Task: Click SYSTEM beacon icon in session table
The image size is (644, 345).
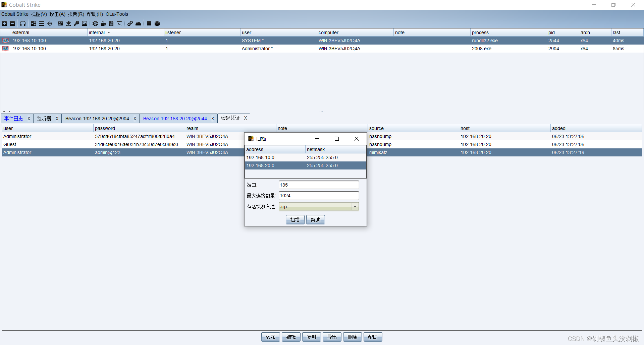Action: point(5,41)
